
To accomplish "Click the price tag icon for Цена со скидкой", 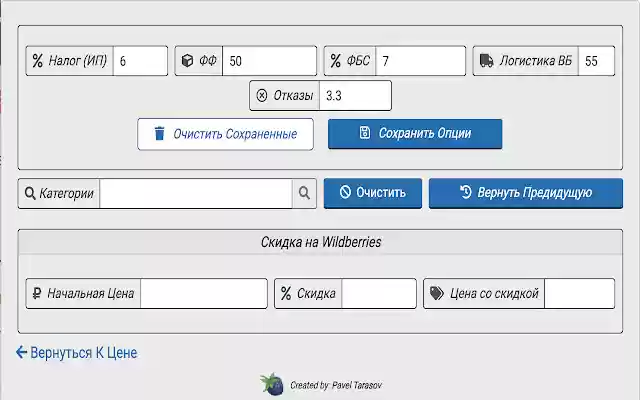I will click(437, 293).
